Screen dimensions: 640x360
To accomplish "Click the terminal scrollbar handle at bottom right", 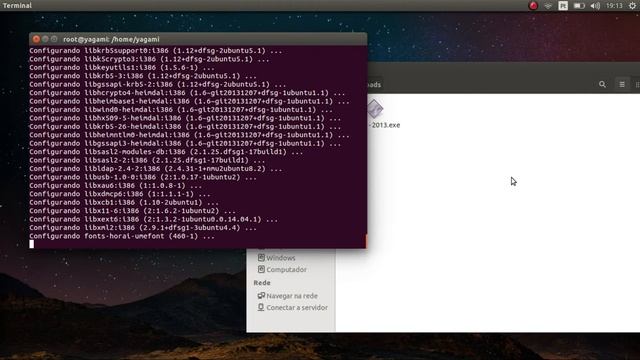I will coord(366,241).
